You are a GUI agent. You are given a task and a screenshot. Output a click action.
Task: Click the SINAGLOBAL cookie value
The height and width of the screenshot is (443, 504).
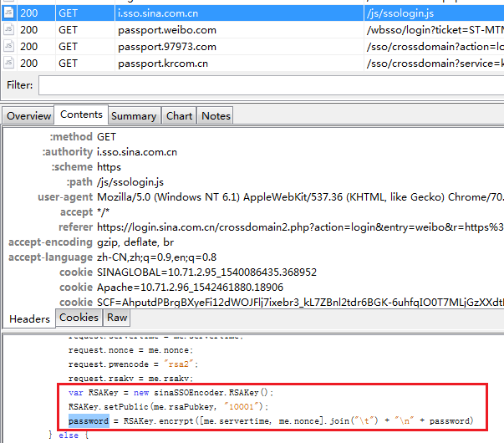pos(206,272)
